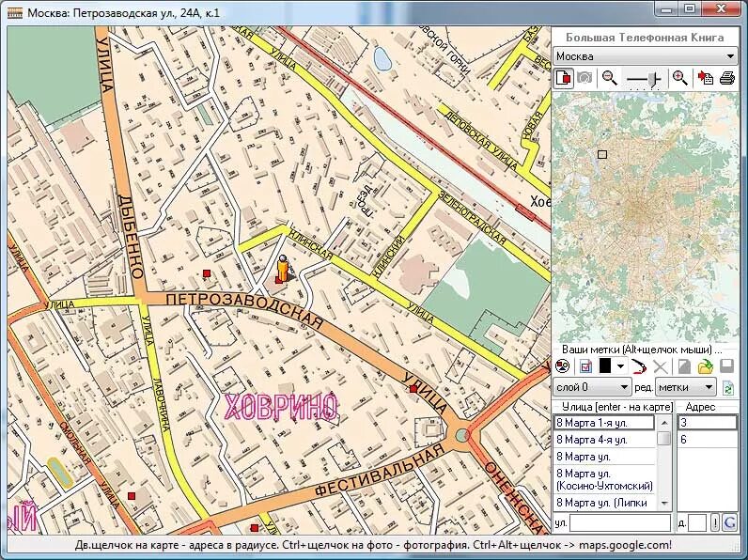Click the black marker color swatch

pyautogui.click(x=605, y=366)
